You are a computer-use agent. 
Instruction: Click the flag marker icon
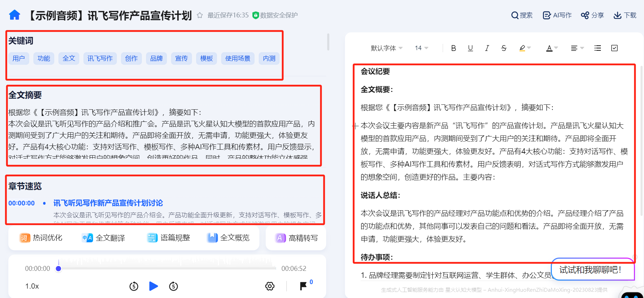pos(303,286)
